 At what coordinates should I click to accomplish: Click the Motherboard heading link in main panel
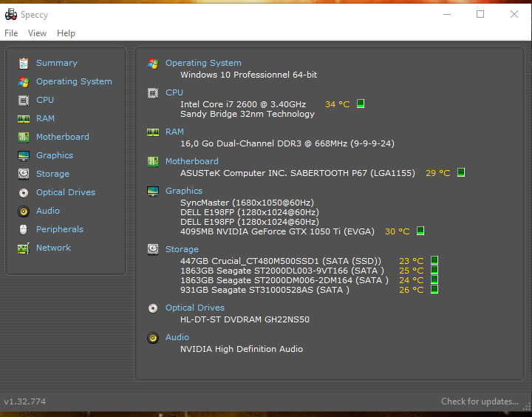(x=191, y=161)
